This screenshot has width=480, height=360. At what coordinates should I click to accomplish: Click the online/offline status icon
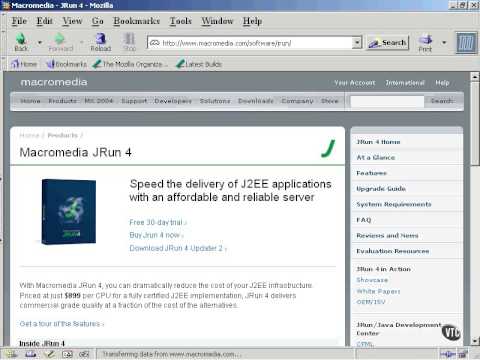pos(447,354)
